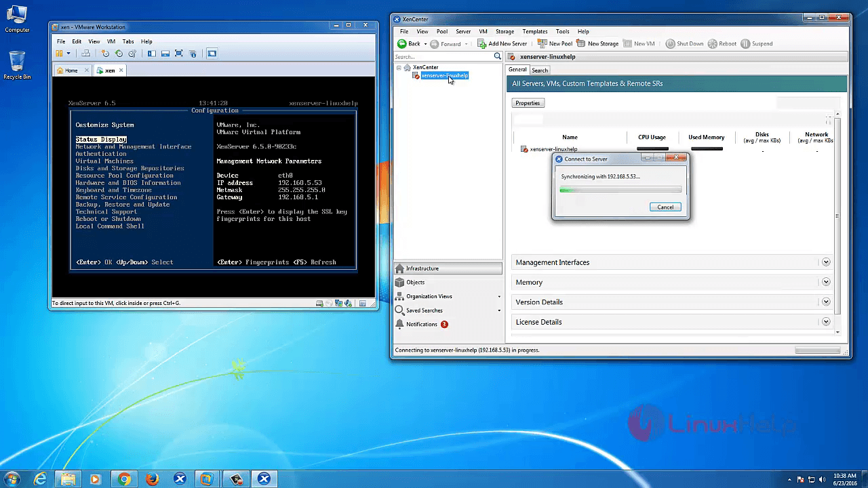Click the Used Memory column header

pos(706,137)
